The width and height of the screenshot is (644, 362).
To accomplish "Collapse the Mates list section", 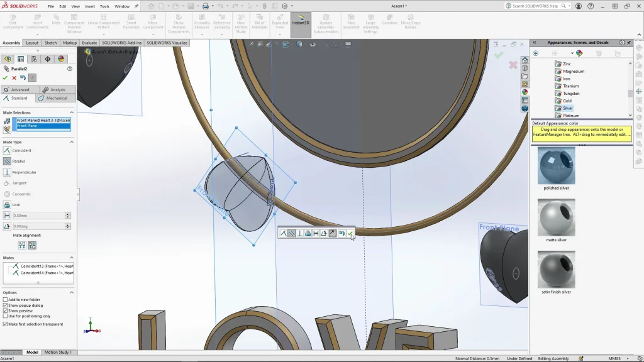I will point(72,258).
